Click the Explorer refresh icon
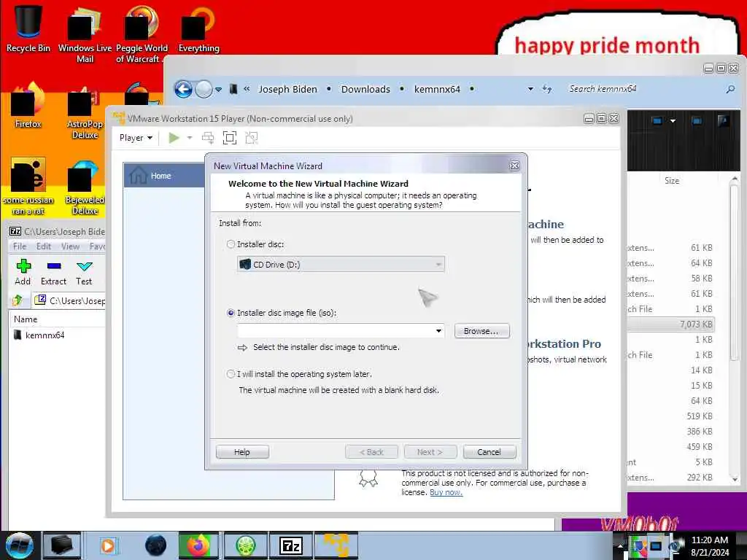Viewport: 747px width, 560px height. (x=547, y=89)
